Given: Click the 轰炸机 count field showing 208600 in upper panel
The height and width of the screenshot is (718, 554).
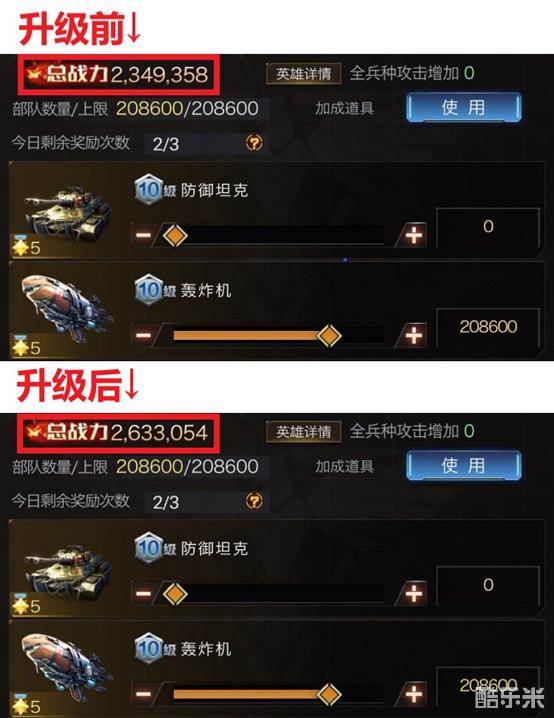Looking at the screenshot, I should [x=488, y=327].
